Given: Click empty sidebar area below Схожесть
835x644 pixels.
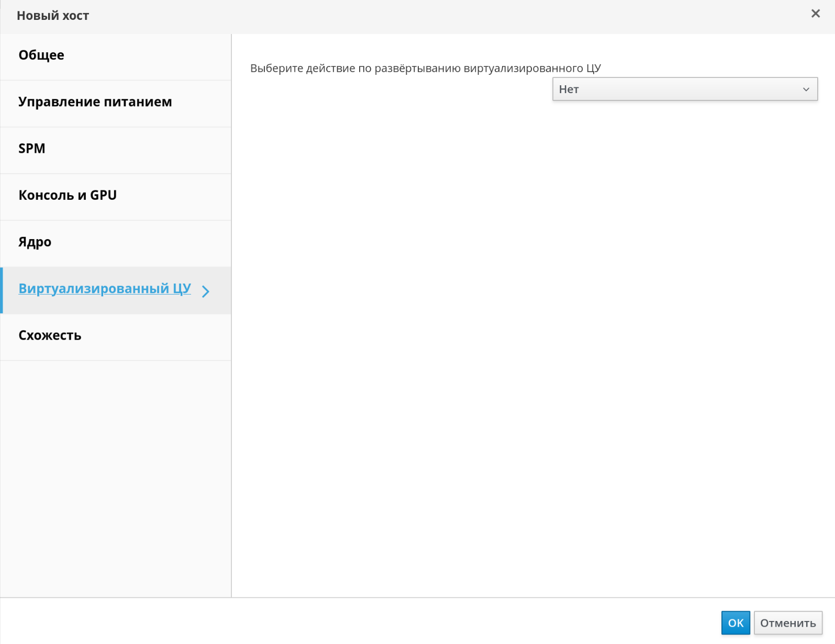Looking at the screenshot, I should pos(115,471).
